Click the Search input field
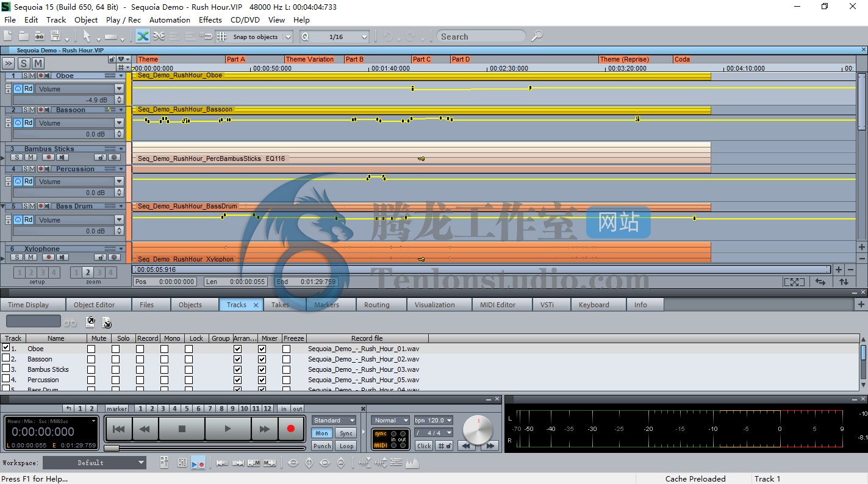868x484 pixels. 481,37
